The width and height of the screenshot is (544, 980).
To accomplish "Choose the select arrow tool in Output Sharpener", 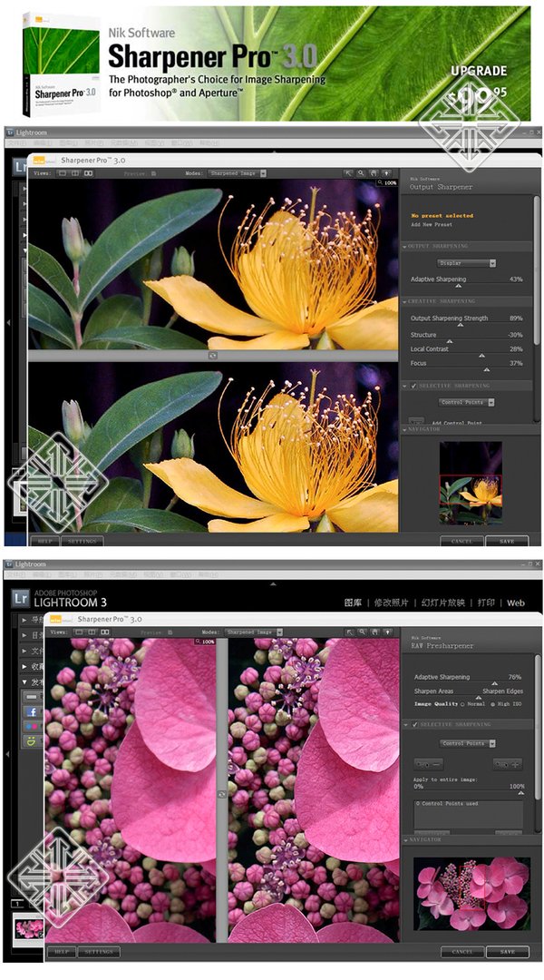I will pyautogui.click(x=348, y=173).
